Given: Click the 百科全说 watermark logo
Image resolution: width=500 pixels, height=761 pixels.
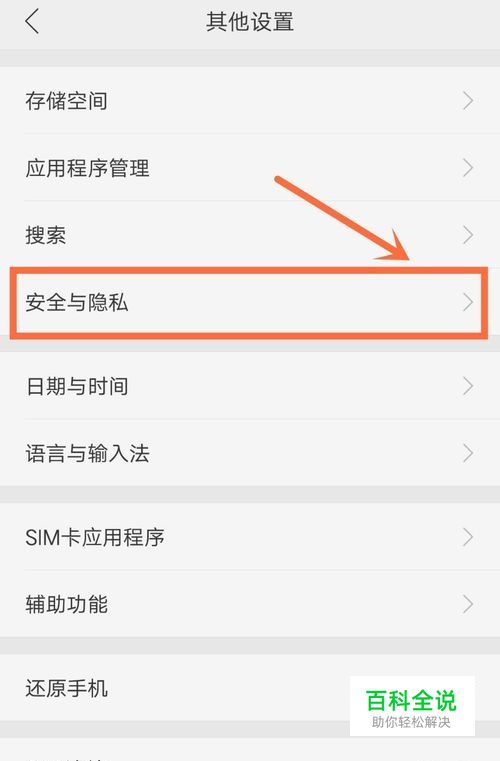Looking at the screenshot, I should (412, 706).
